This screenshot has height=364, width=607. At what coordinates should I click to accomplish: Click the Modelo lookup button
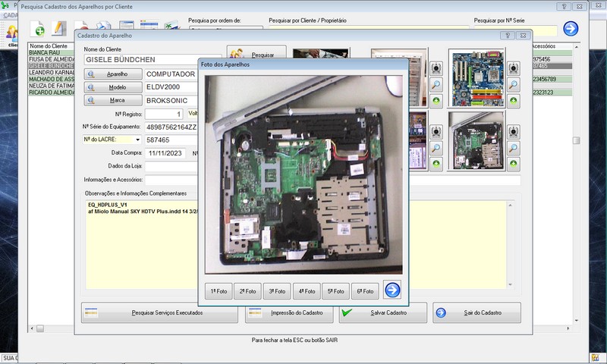click(113, 87)
